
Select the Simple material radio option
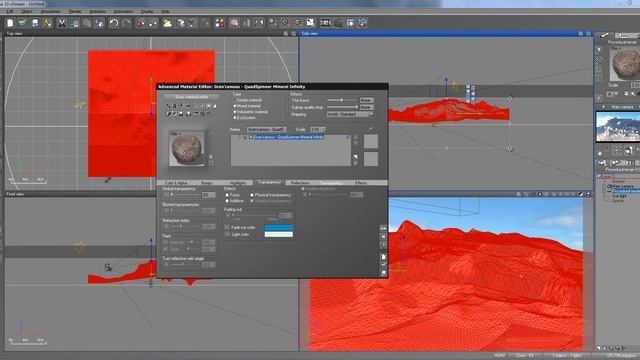pos(248,100)
